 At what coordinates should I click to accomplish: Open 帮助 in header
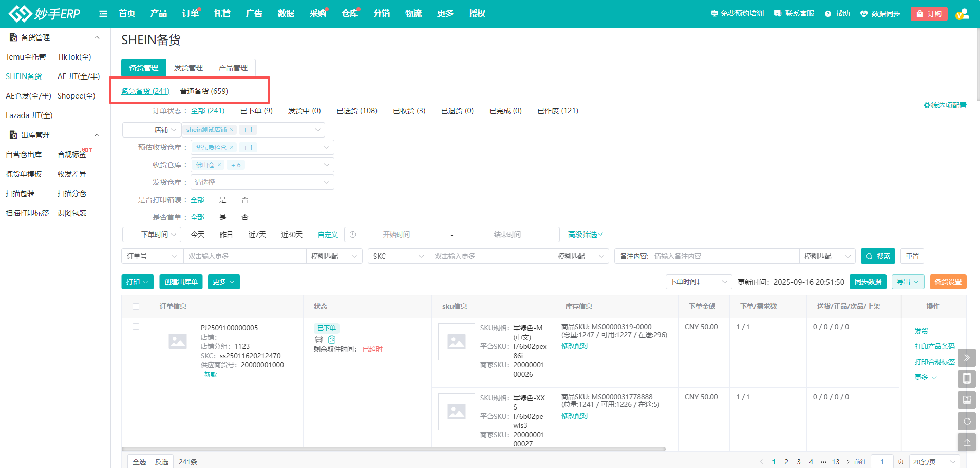(x=837, y=14)
